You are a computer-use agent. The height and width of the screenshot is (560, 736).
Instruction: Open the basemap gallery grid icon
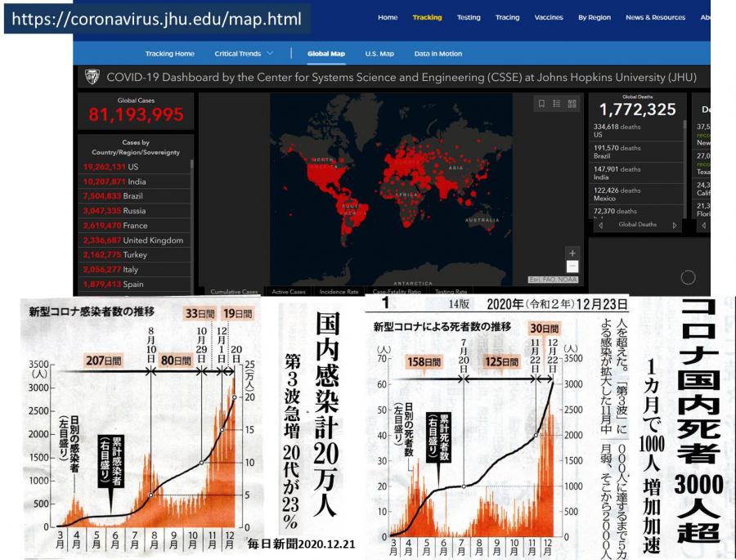[x=572, y=104]
